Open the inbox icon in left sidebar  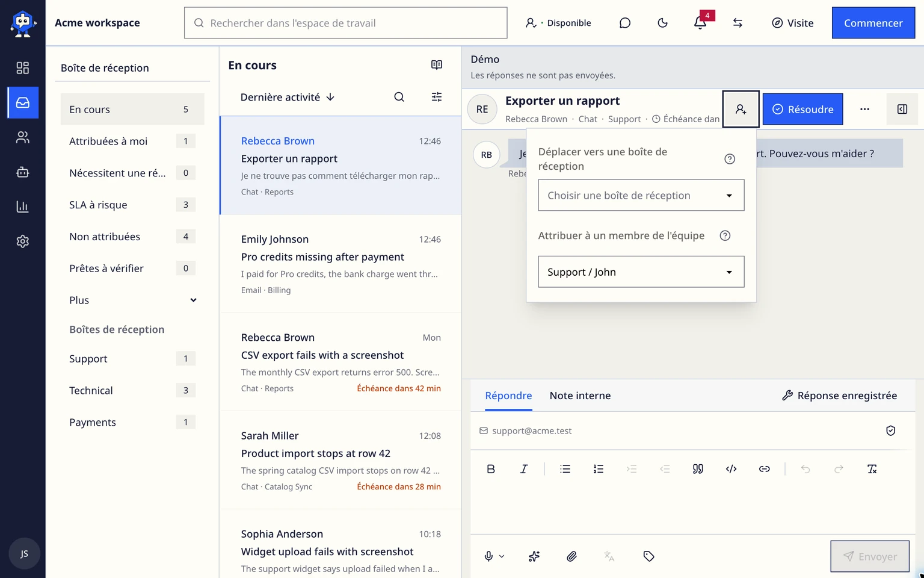pos(22,102)
